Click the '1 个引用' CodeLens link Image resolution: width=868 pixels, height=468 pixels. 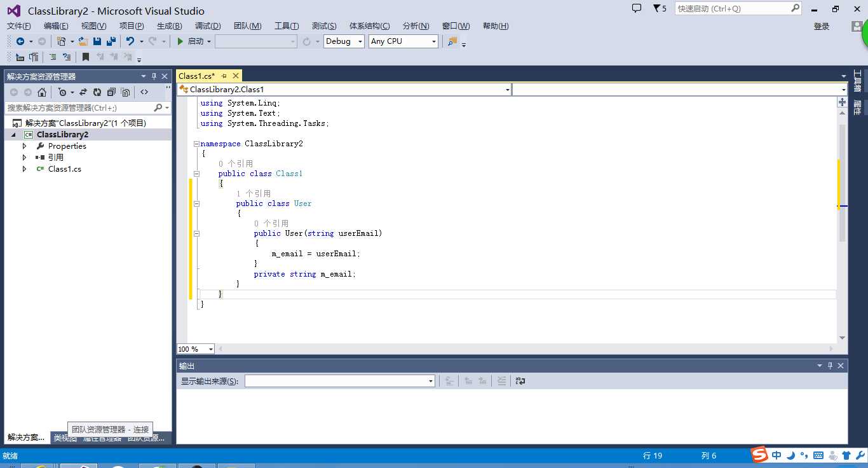tap(254, 193)
